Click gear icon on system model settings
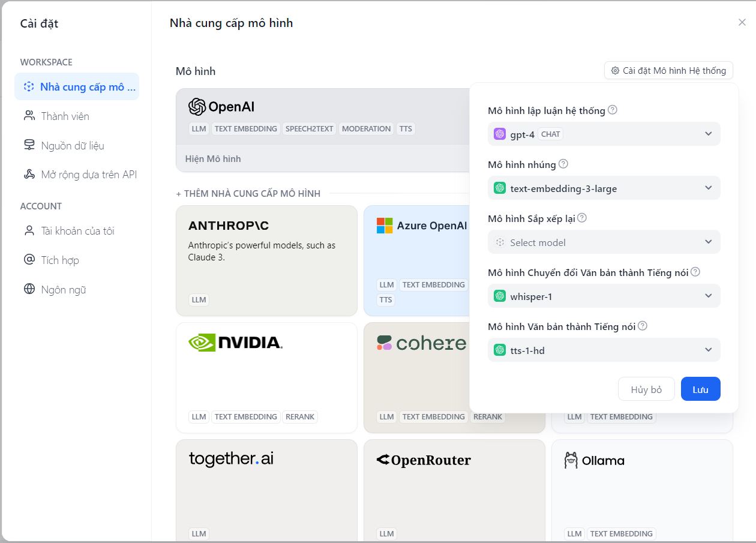 pos(615,71)
